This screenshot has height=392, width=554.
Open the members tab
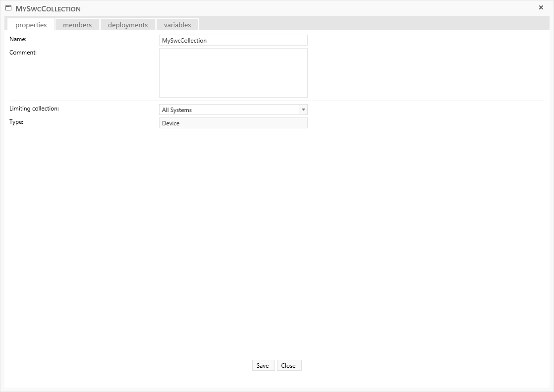coord(77,25)
